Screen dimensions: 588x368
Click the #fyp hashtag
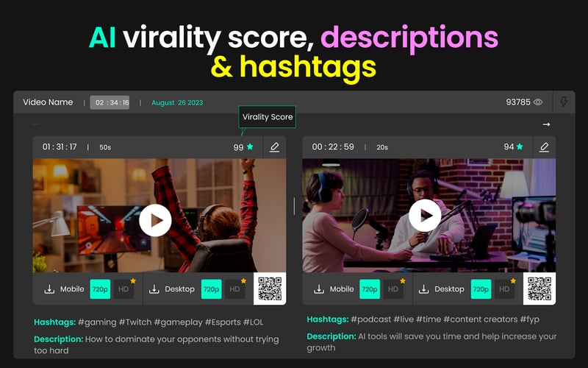click(x=529, y=319)
